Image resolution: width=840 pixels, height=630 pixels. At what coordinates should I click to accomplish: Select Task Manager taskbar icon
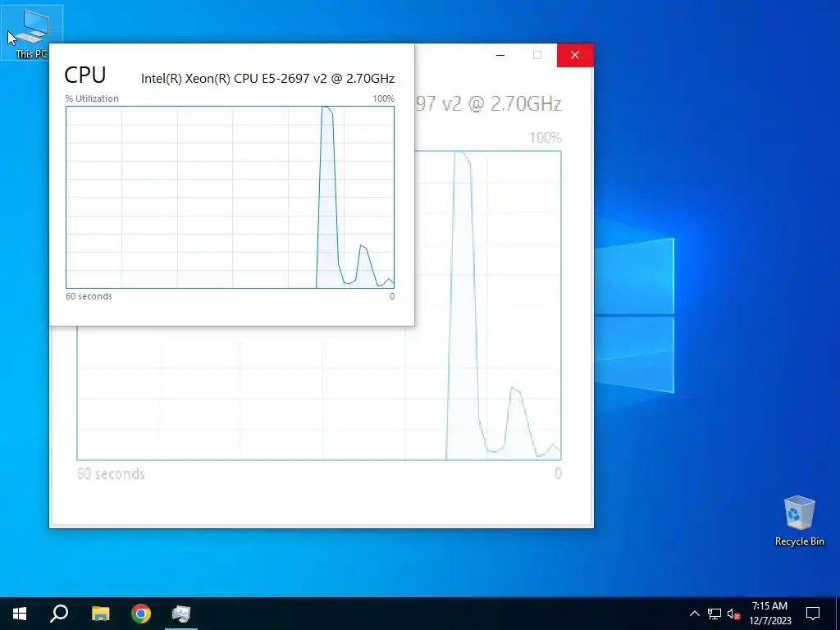click(x=181, y=614)
